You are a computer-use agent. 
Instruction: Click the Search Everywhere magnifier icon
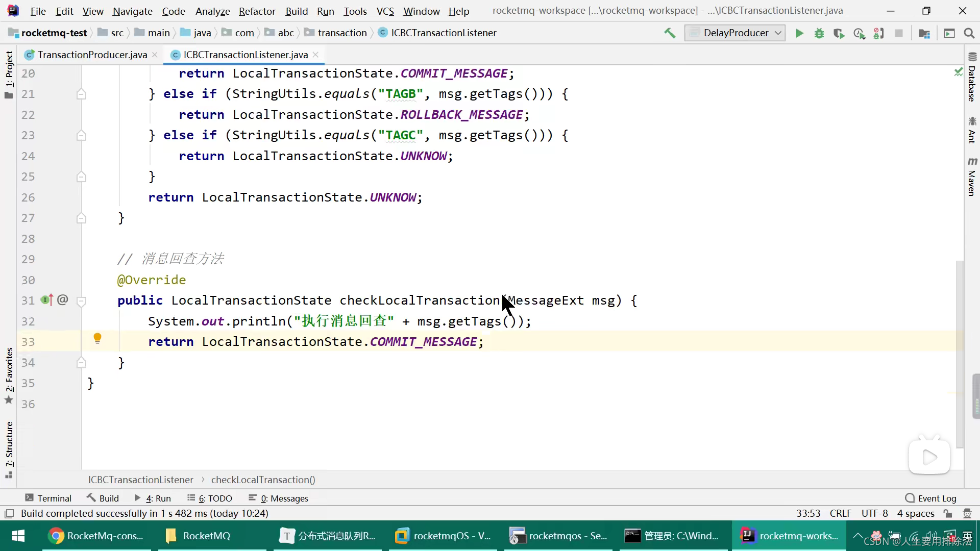pyautogui.click(x=969, y=33)
